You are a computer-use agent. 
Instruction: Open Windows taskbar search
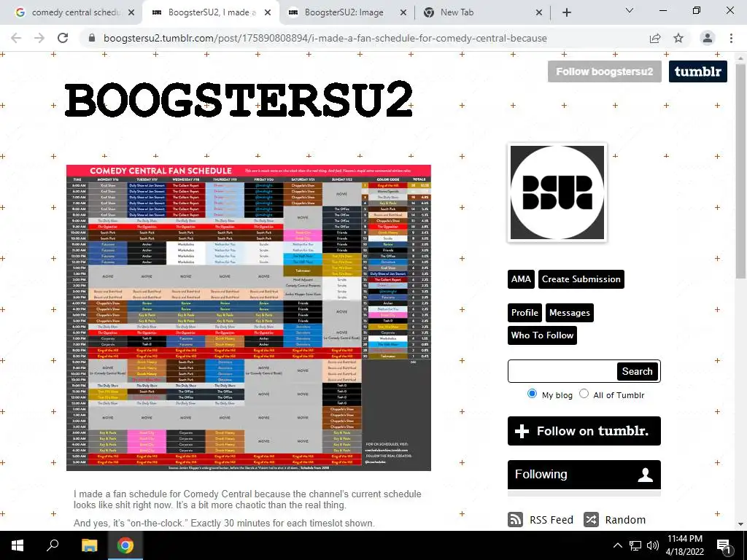(x=53, y=545)
